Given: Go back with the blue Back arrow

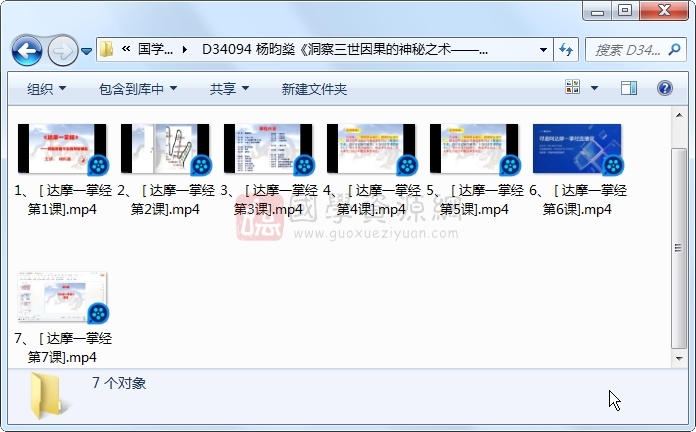Looking at the screenshot, I should (x=27, y=51).
